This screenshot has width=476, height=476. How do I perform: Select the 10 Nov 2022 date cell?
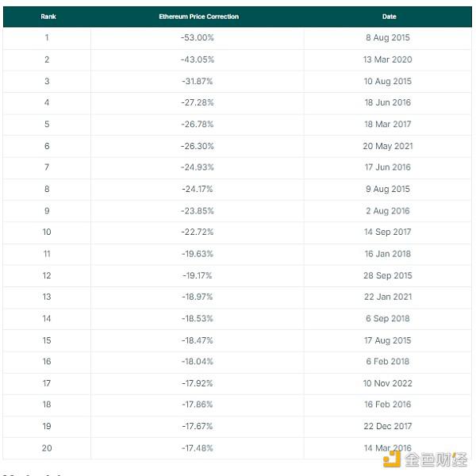388,383
